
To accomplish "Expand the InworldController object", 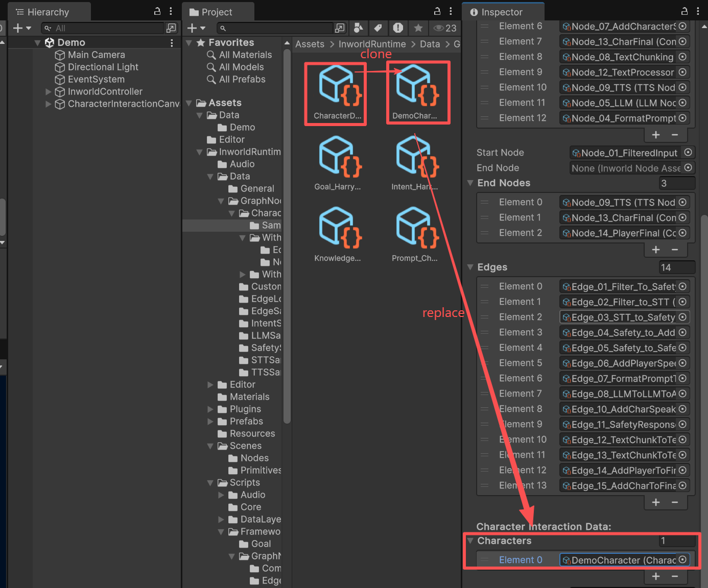I will click(x=49, y=92).
